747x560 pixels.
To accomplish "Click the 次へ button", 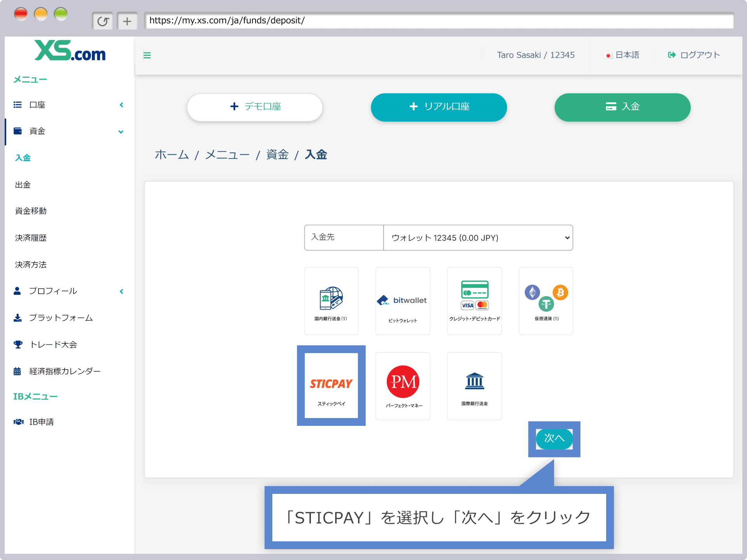I will [554, 439].
